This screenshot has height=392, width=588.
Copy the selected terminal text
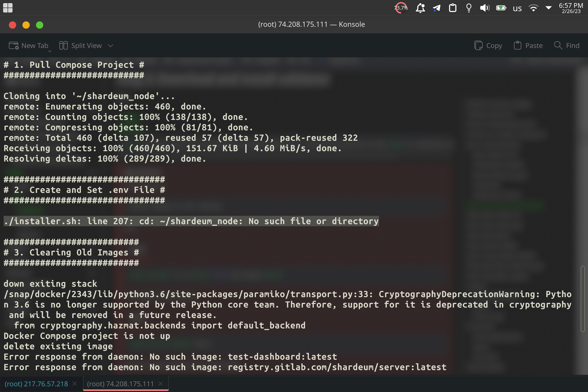(488, 45)
